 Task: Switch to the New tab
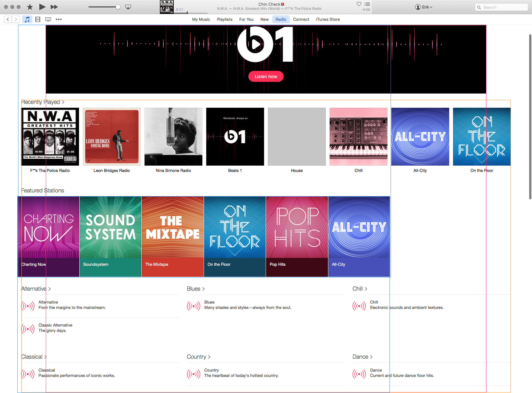point(264,19)
